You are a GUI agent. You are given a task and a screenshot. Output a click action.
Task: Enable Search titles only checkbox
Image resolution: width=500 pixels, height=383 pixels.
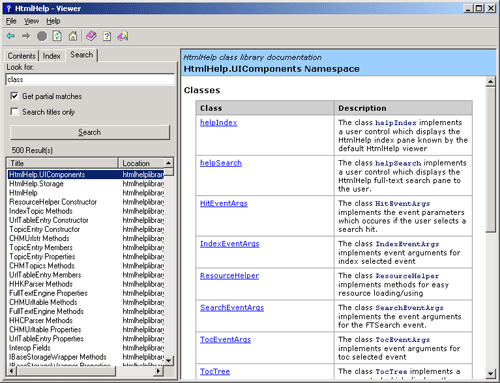tap(14, 112)
